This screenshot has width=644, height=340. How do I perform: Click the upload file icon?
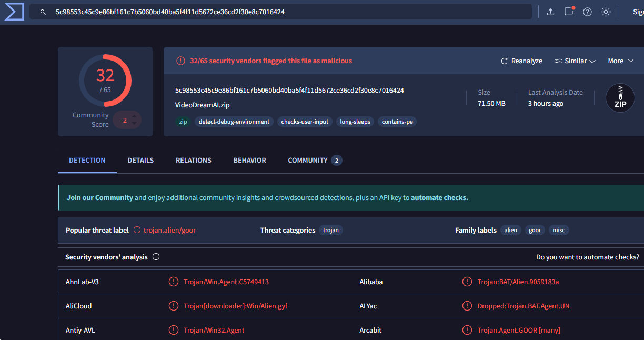[x=550, y=12]
